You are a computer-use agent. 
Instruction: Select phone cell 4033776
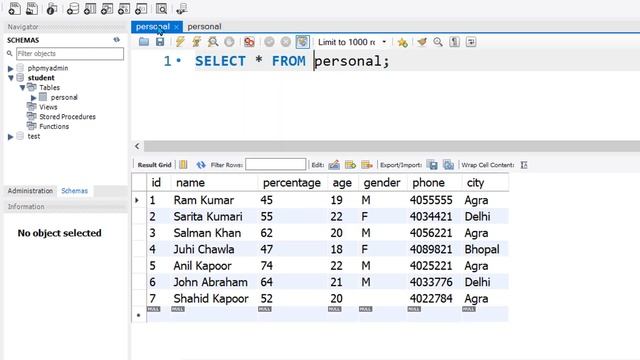pos(431,282)
